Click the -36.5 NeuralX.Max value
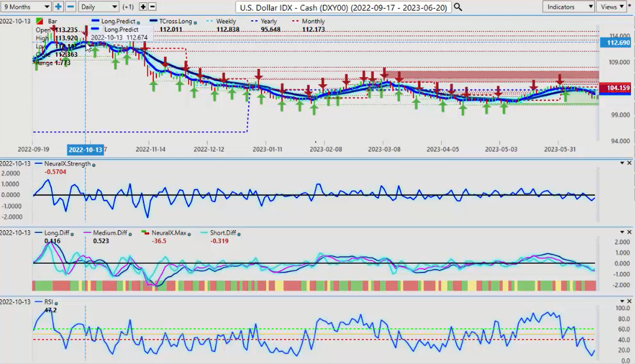 click(160, 241)
